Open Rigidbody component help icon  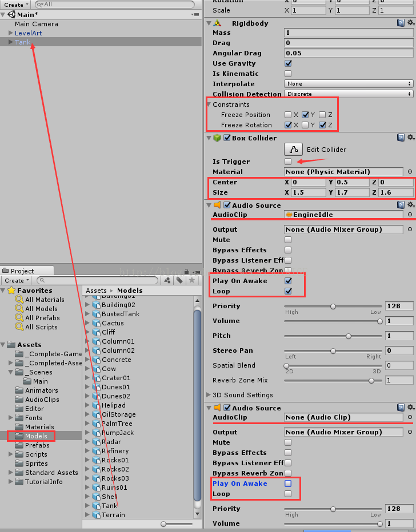pos(401,23)
